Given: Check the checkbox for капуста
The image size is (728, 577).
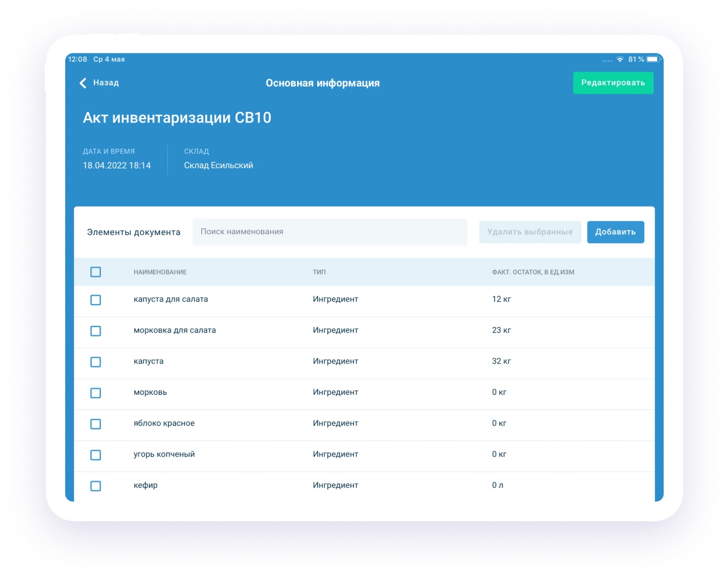Looking at the screenshot, I should pos(95,362).
